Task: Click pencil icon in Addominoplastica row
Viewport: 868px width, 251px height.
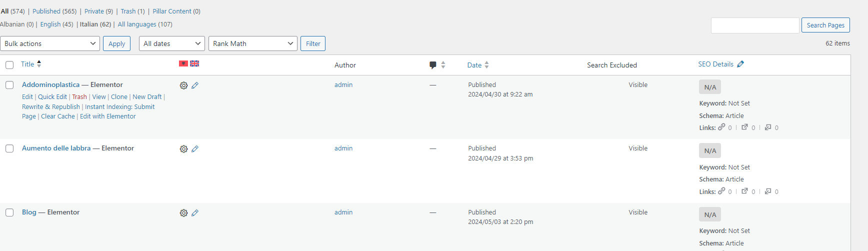Action: coord(195,85)
